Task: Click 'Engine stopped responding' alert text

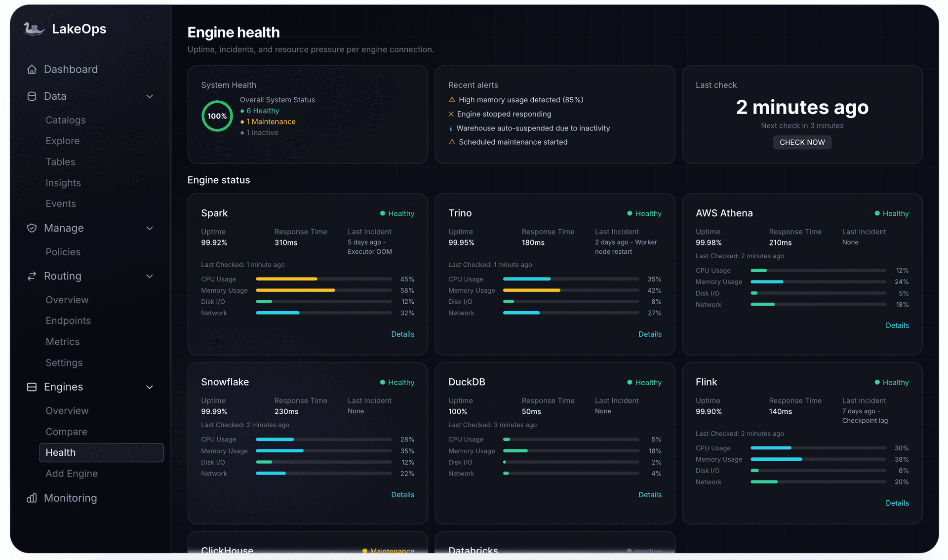Action: (x=504, y=114)
